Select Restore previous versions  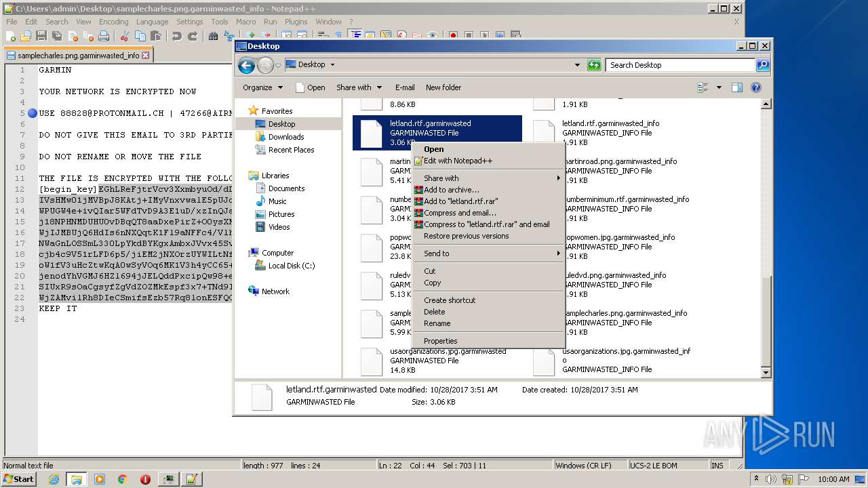(488, 236)
